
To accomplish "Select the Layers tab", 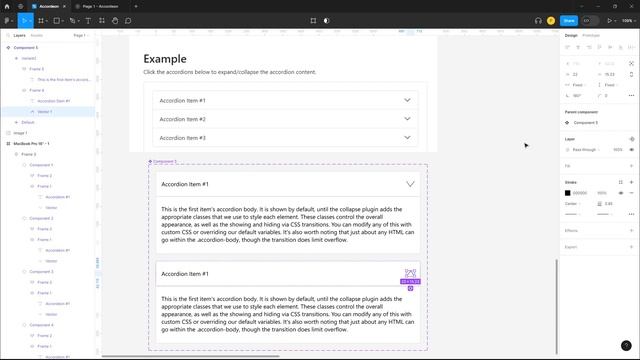I will tap(19, 36).
